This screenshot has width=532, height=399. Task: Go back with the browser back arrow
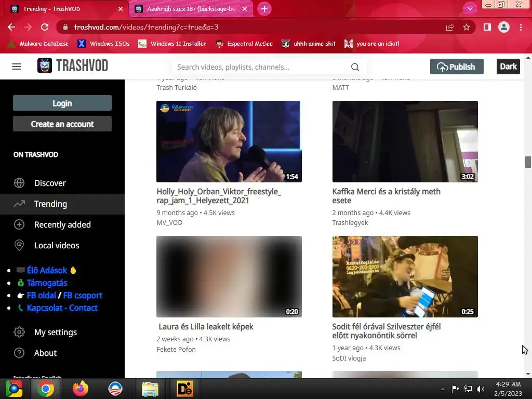tap(11, 27)
